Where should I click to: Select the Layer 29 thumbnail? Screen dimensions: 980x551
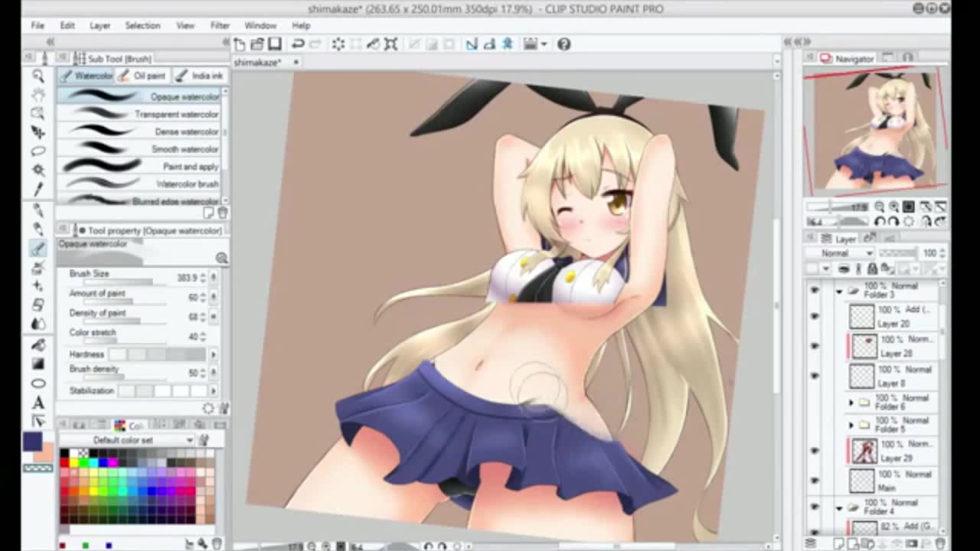pyautogui.click(x=864, y=451)
